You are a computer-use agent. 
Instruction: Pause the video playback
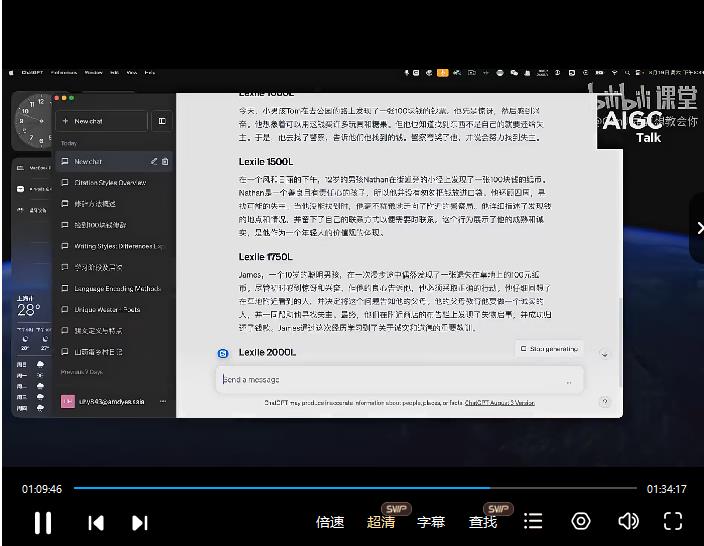coord(43,522)
